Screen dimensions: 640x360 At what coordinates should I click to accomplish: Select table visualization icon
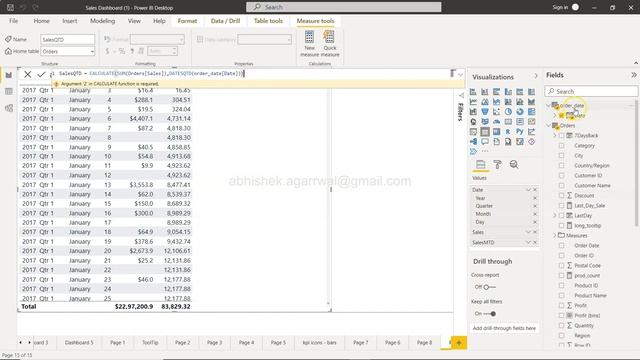point(485,132)
